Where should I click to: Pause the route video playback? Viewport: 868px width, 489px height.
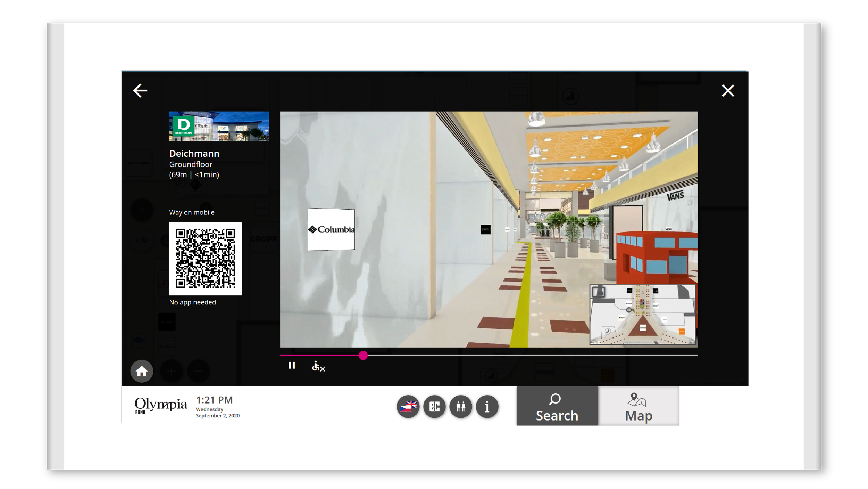click(292, 366)
